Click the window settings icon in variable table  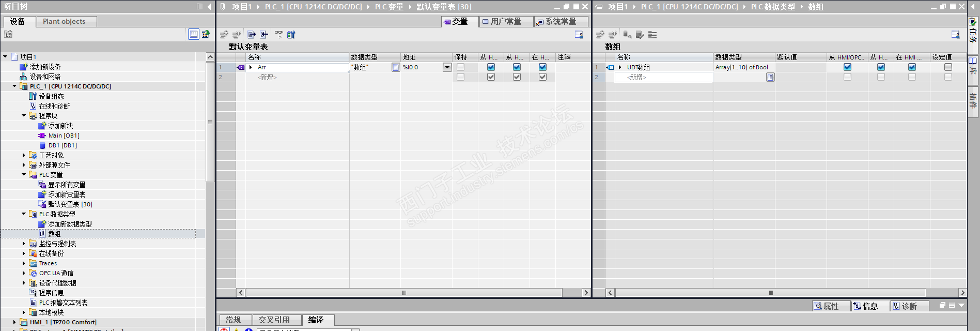[579, 35]
